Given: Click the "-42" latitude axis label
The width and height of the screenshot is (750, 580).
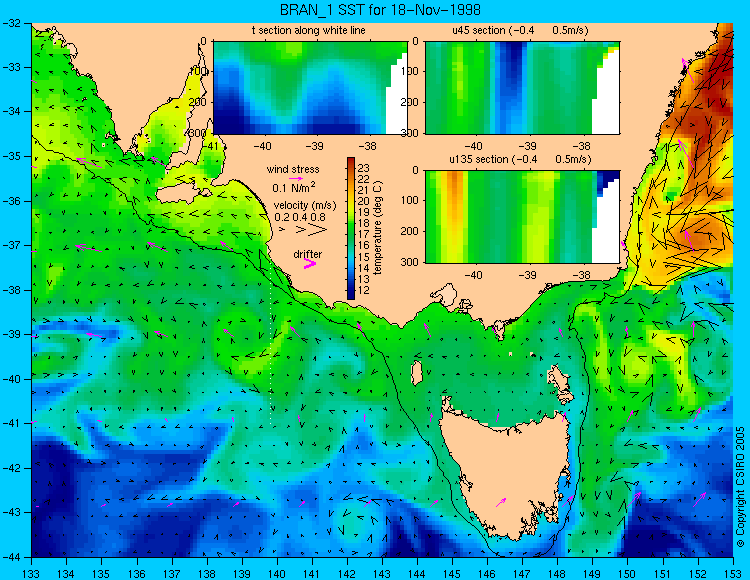Looking at the screenshot, I should point(11,468).
